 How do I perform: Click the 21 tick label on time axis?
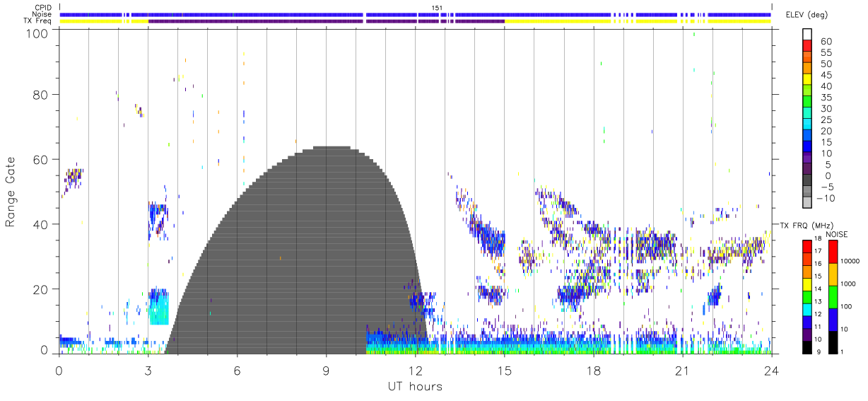[682, 371]
